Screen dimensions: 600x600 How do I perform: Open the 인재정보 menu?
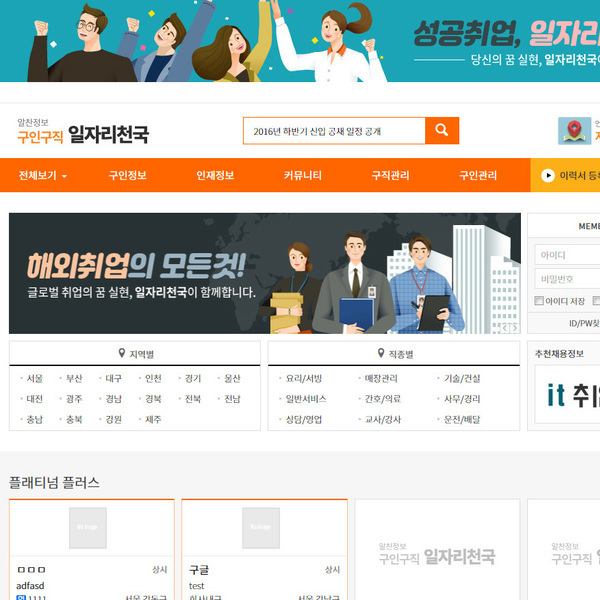coord(215,176)
